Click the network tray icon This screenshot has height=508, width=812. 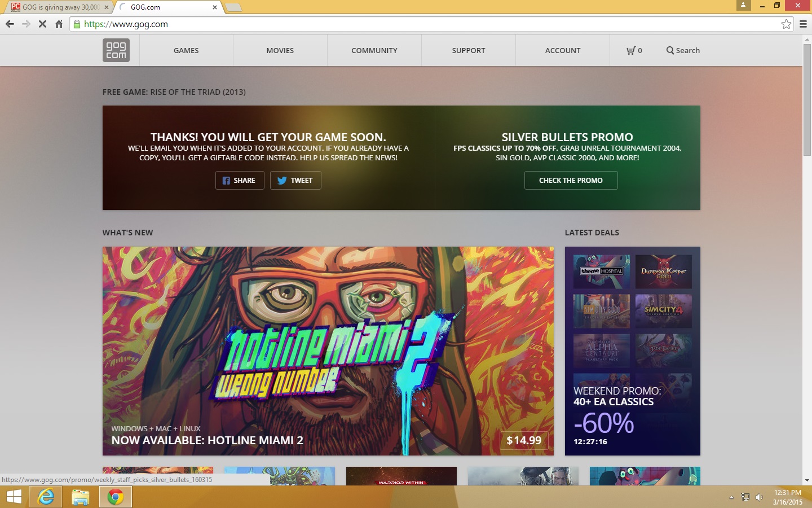point(745,497)
